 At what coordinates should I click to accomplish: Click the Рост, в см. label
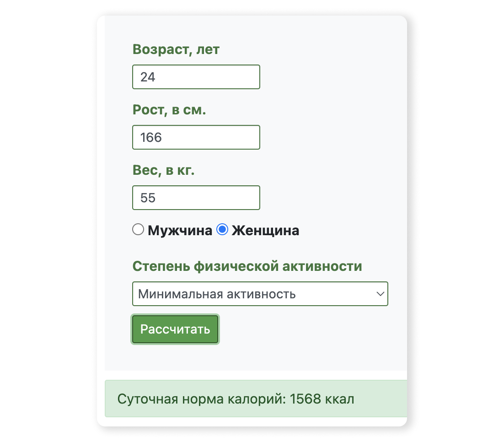click(x=169, y=109)
